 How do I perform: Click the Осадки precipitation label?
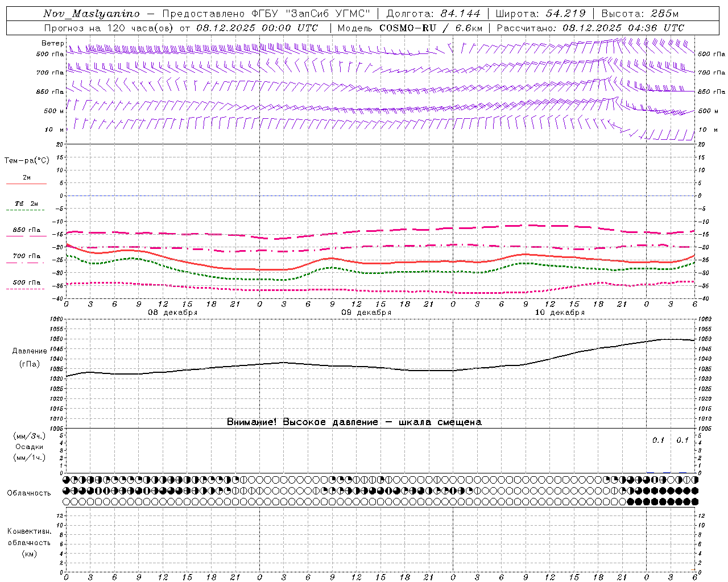30,447
